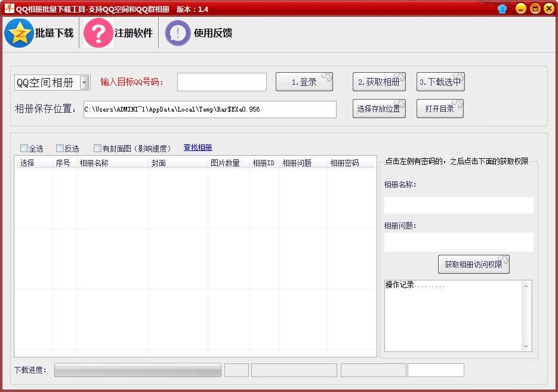558x392 pixels.
Task: Click the 2.获取相册 button to fetch albums
Action: point(380,82)
